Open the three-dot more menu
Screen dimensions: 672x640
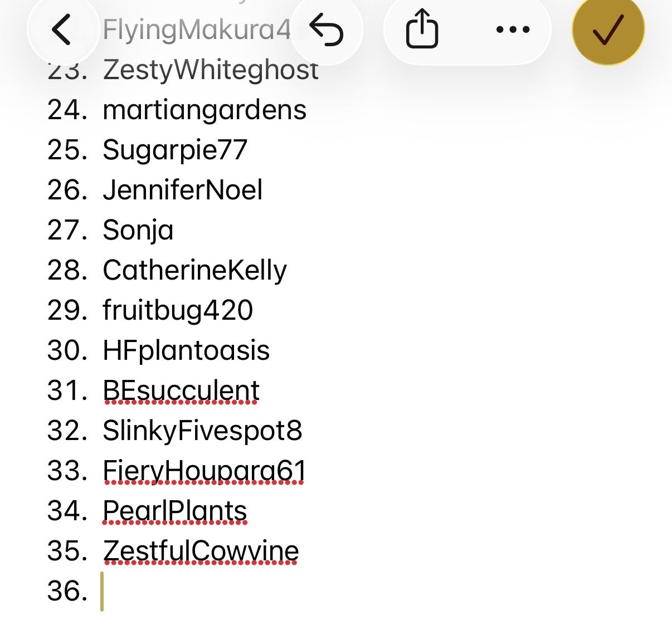513,30
